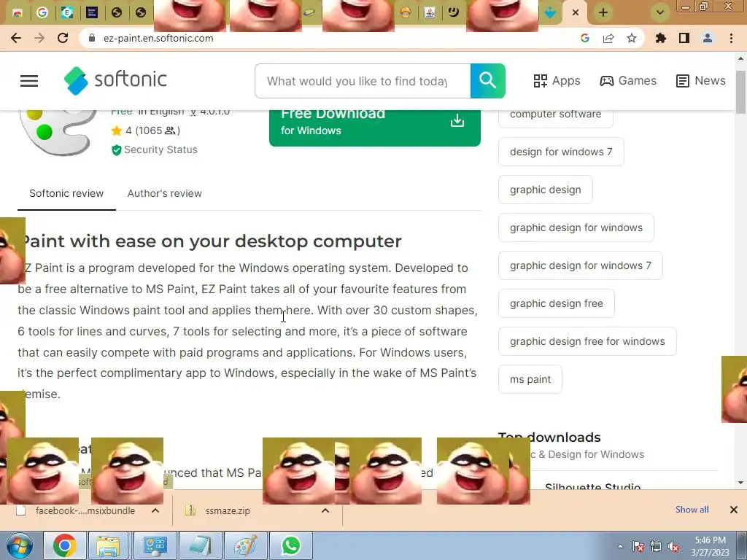Click the graphic design free tag
747x560 pixels.
557,303
